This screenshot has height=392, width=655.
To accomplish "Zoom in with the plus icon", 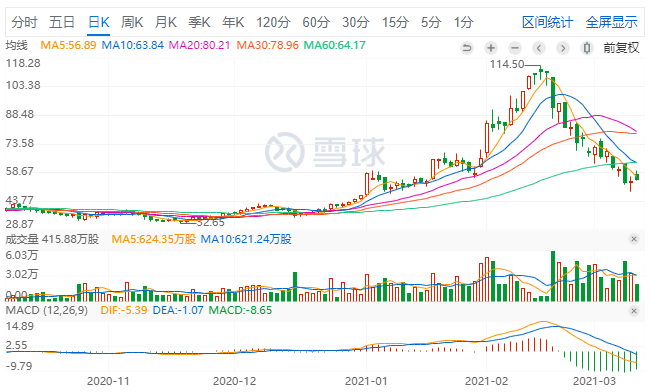I will 491,48.
